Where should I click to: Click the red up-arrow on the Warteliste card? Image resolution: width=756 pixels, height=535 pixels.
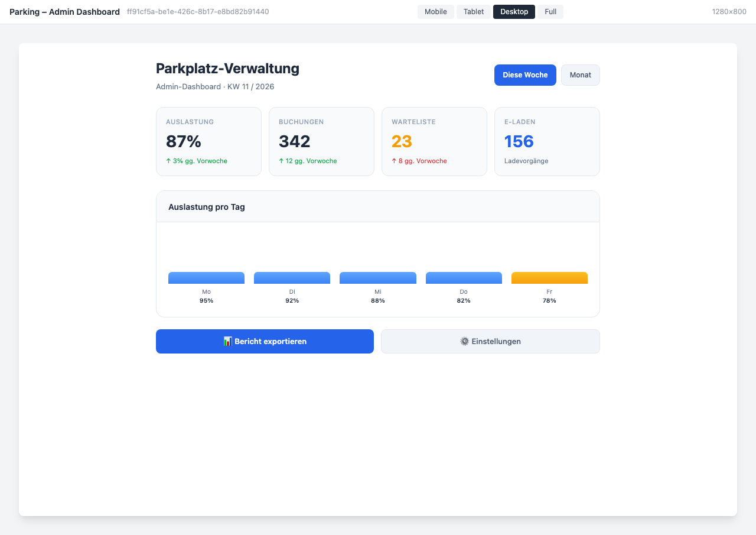(x=395, y=160)
